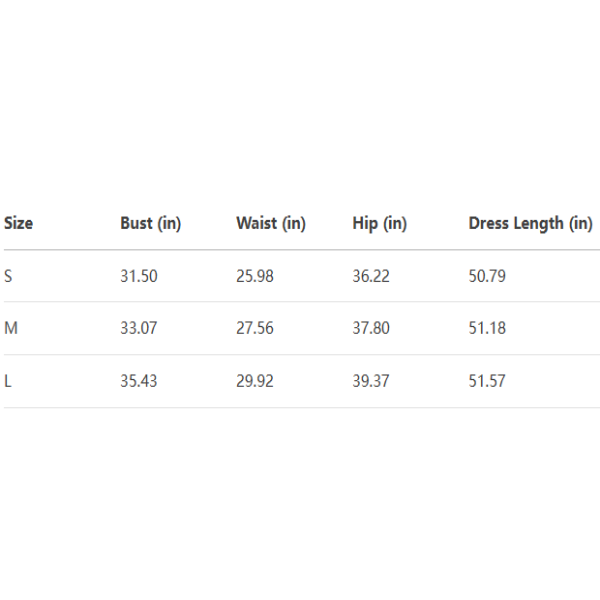This screenshot has width=600, height=600.
Task: Select the dress length value 50.79
Action: [x=487, y=276]
